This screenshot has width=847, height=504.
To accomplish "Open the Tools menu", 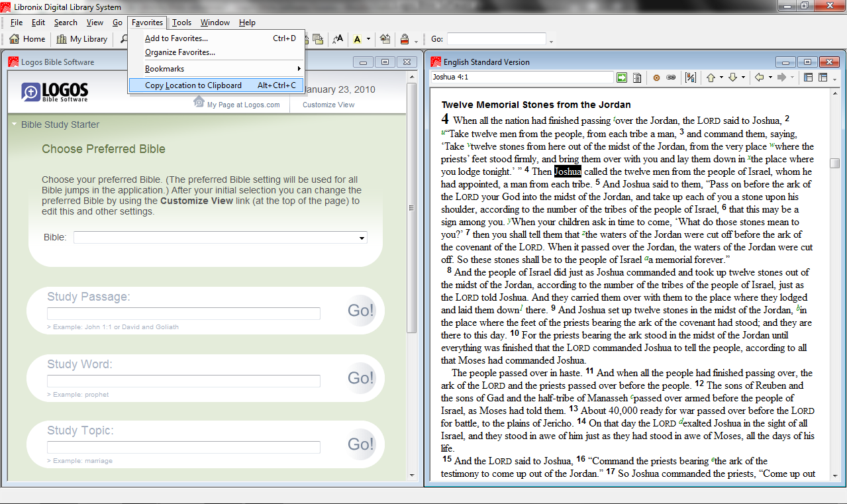I will pos(181,22).
